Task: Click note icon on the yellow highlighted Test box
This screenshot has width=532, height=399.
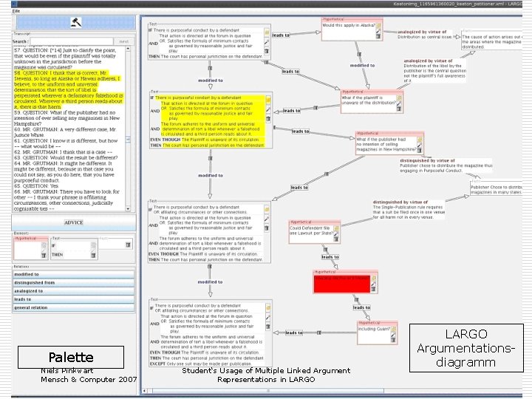Action: point(268,100)
